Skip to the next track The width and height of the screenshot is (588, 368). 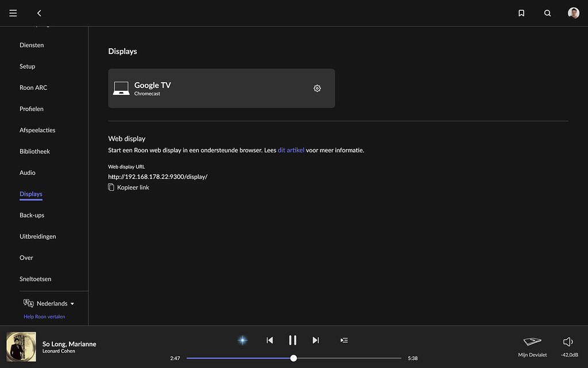coord(315,340)
